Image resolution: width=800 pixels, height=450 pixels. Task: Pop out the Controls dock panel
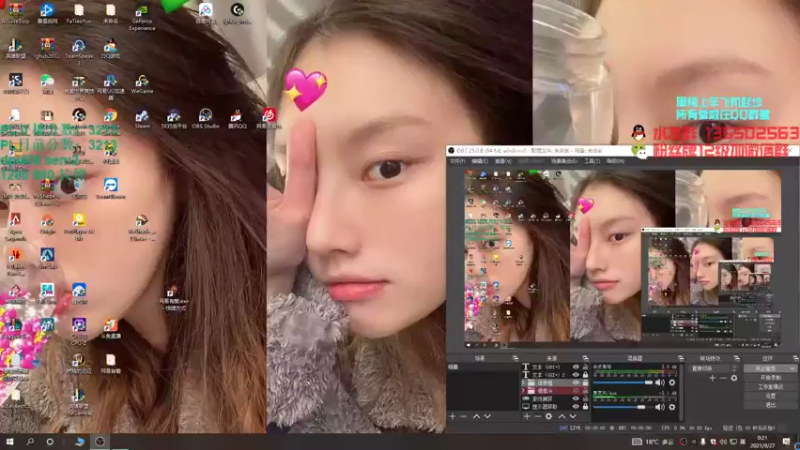[795, 358]
